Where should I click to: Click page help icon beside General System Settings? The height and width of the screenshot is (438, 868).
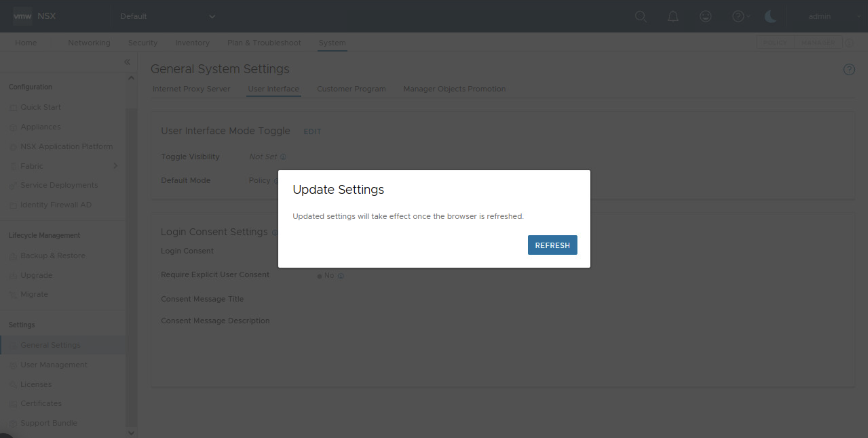pos(849,70)
